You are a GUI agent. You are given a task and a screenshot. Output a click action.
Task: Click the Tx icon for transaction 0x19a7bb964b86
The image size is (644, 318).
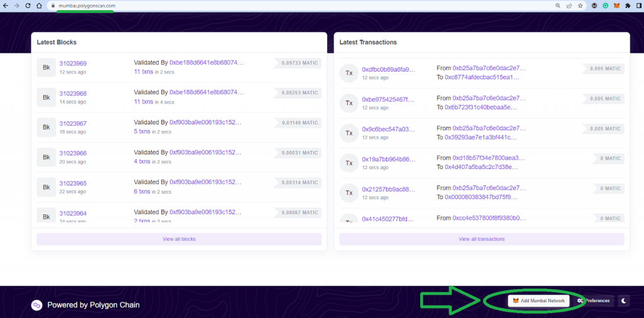coord(349,163)
